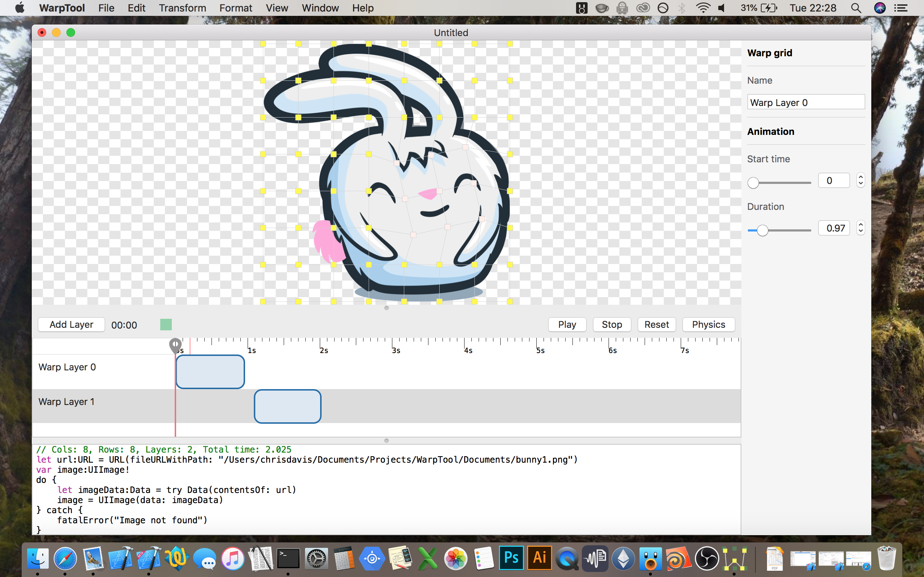Open iTunes from the dock

pos(232,559)
